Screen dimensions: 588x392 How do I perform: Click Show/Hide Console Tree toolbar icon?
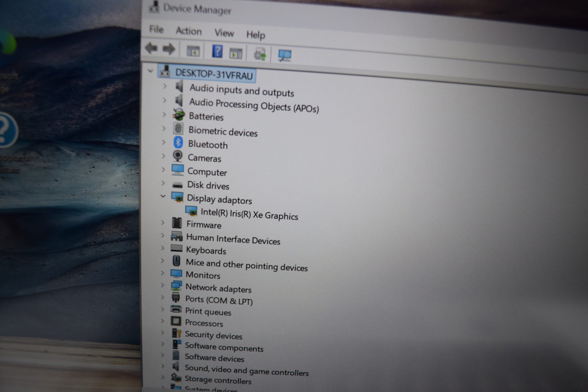tap(193, 51)
